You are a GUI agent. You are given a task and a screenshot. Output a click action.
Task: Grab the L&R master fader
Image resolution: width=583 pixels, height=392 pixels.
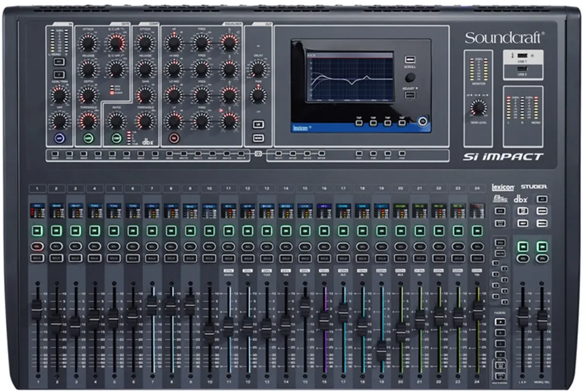(523, 317)
